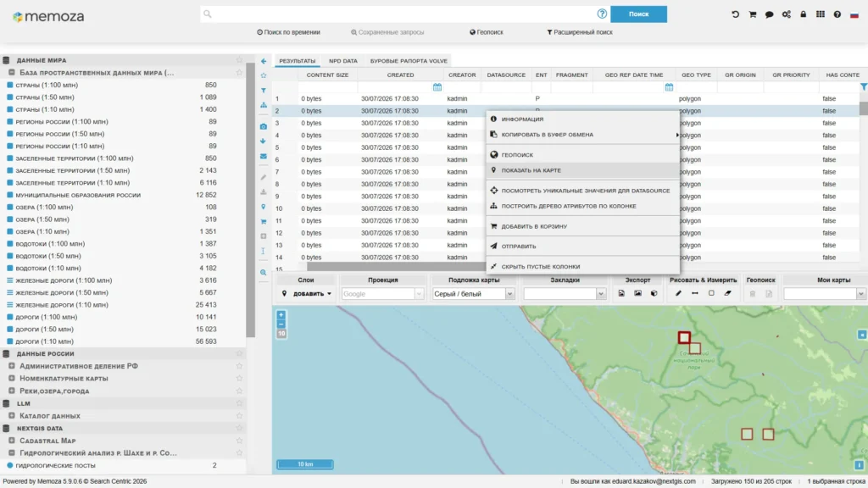Open Поиск по времени link
The height and width of the screenshot is (488, 868).
(x=288, y=32)
